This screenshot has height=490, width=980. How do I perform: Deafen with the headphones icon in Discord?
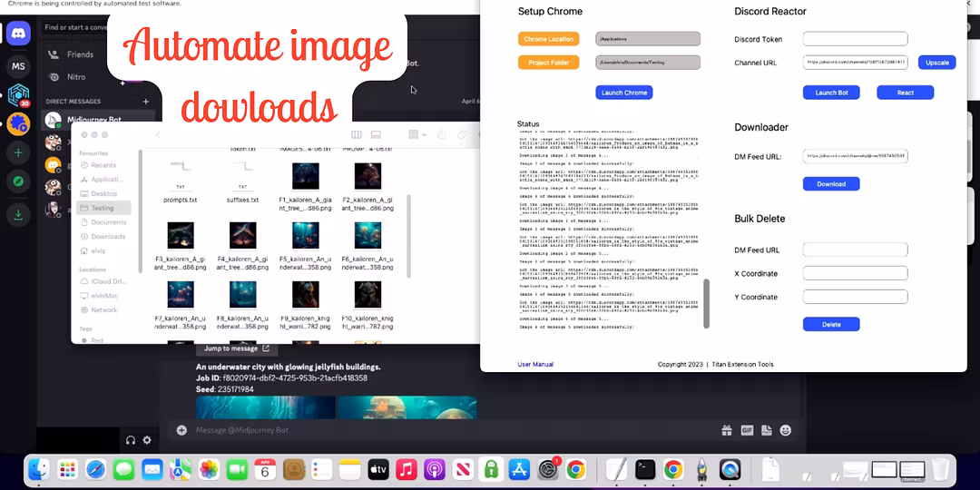pyautogui.click(x=131, y=440)
